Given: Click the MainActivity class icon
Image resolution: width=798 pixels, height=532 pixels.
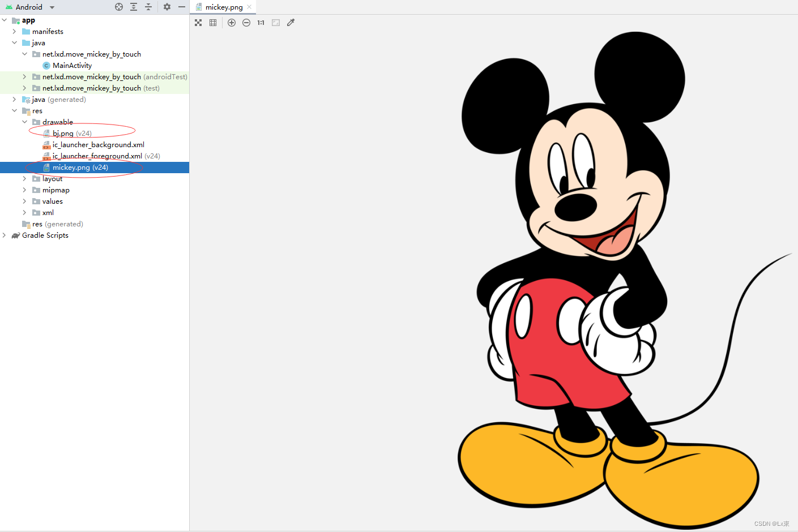Looking at the screenshot, I should [46, 66].
